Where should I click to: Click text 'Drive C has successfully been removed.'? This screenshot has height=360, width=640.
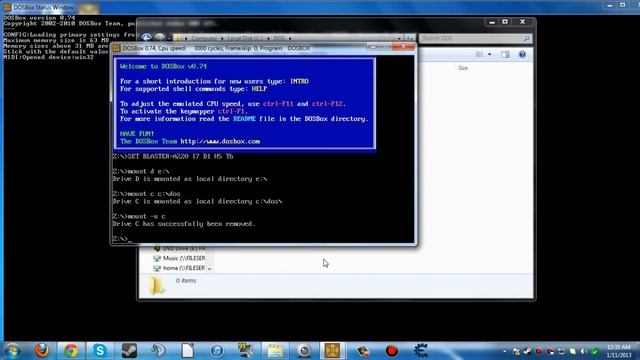tap(184, 224)
